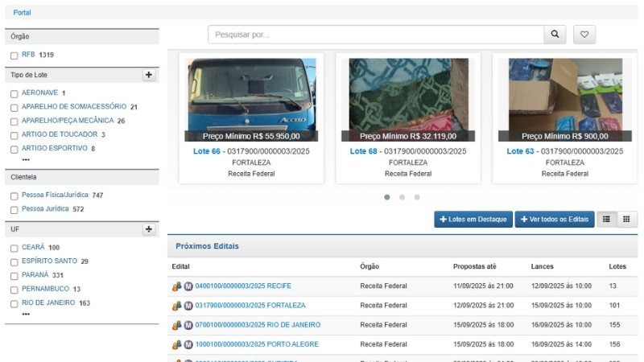Viewport: 644px width, 362px height.
Task: Click the search magnifier button
Action: (555, 35)
